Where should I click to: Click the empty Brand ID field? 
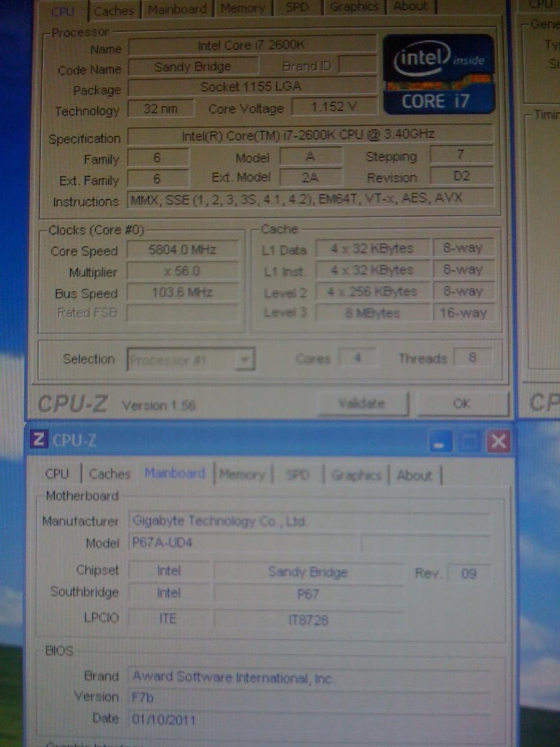point(357,65)
